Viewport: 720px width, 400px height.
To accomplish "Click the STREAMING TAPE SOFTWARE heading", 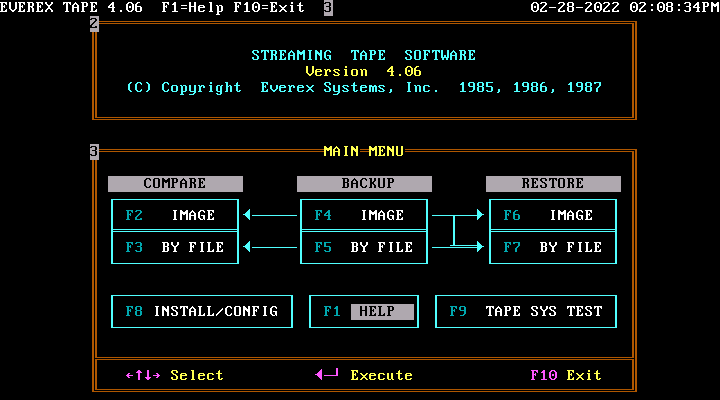I will (364, 55).
